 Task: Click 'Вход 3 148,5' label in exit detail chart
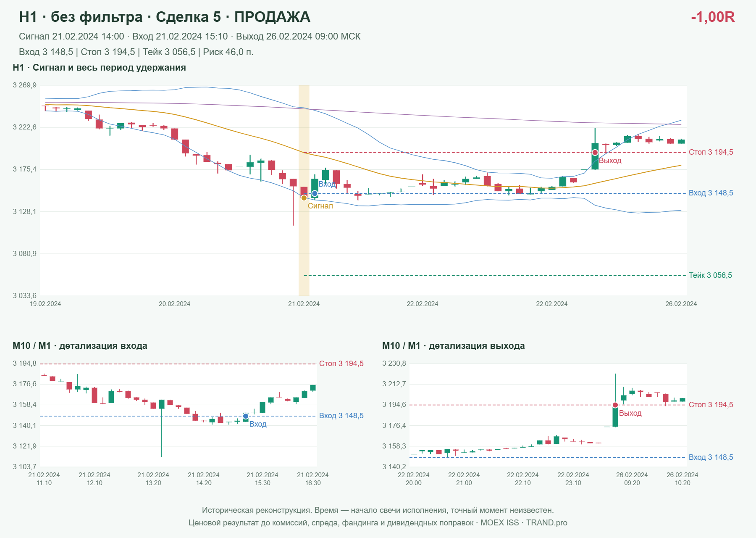(x=711, y=457)
